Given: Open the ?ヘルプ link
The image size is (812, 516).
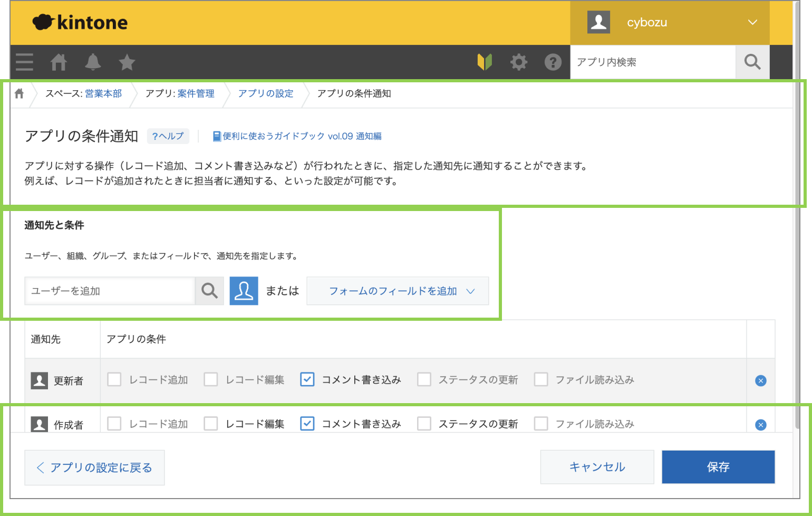Looking at the screenshot, I should click(168, 136).
